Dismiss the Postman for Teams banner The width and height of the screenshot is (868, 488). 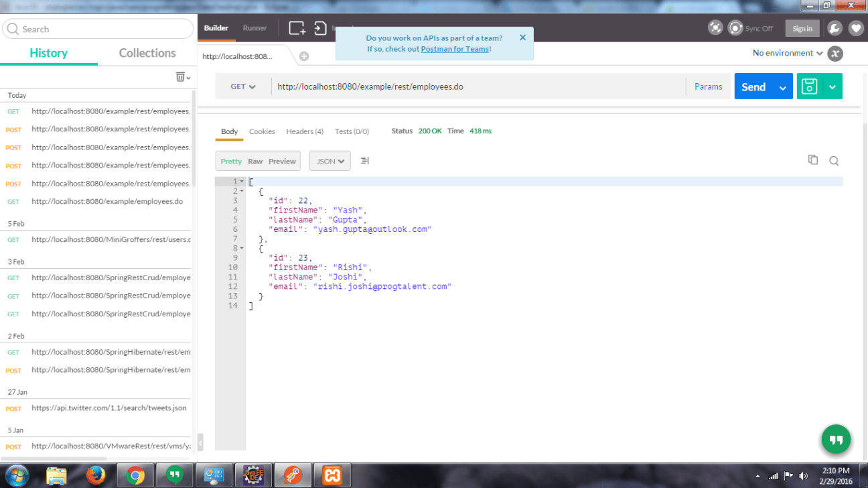[522, 38]
